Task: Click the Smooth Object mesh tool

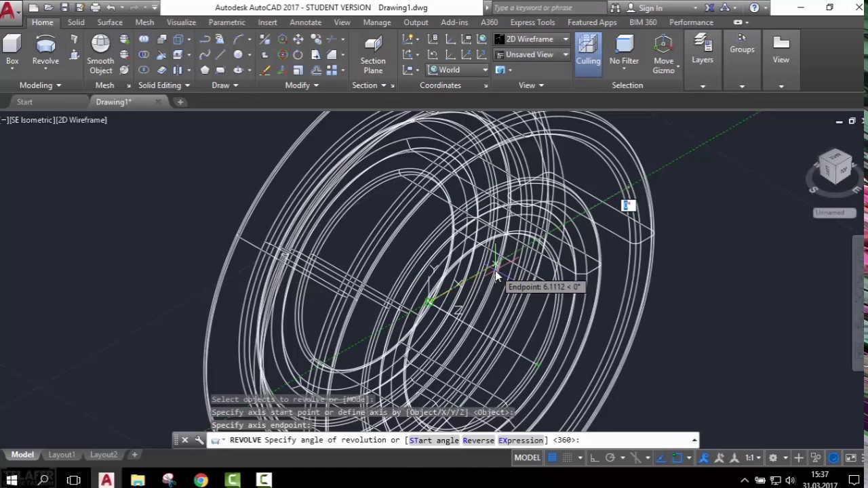Action: 100,54
